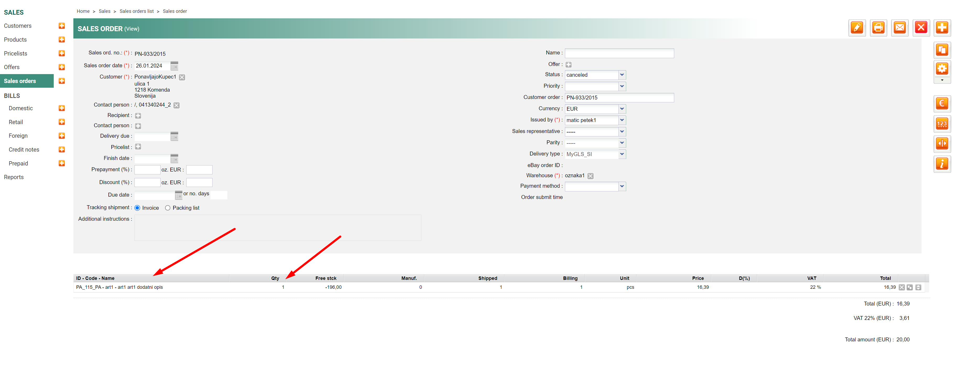Open Credit notes in sidebar

pos(24,150)
